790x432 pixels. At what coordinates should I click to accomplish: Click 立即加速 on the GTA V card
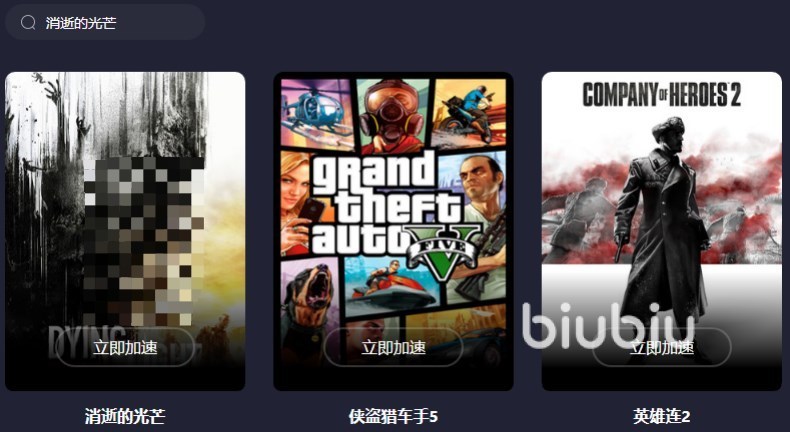click(x=393, y=347)
